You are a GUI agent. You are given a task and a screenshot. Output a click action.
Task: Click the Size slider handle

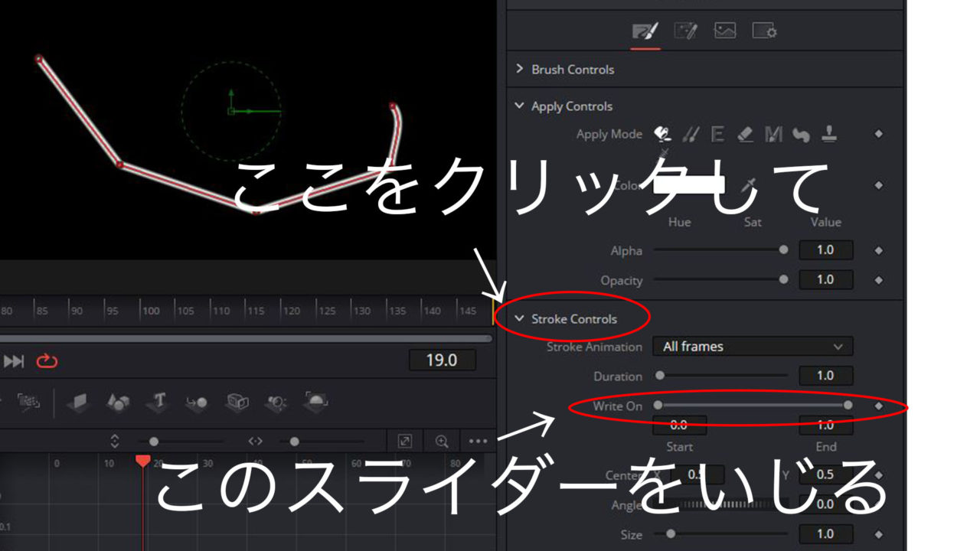tap(671, 533)
